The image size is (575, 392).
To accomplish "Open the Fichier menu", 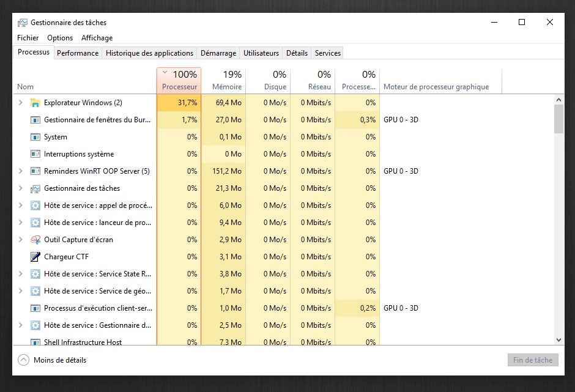I will (28, 38).
